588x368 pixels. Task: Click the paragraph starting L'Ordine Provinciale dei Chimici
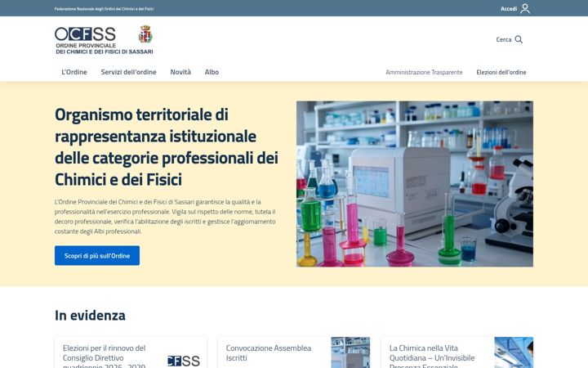point(165,217)
